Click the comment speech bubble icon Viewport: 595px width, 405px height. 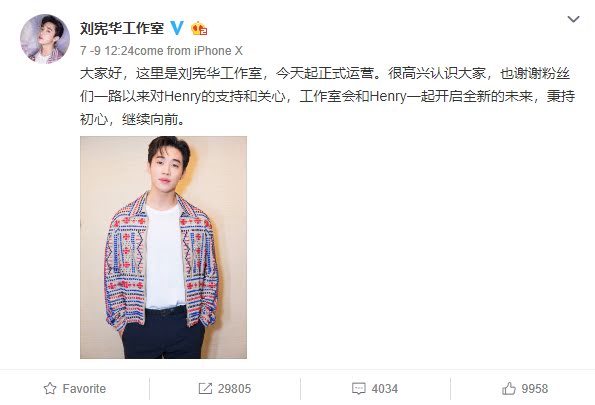tap(359, 389)
